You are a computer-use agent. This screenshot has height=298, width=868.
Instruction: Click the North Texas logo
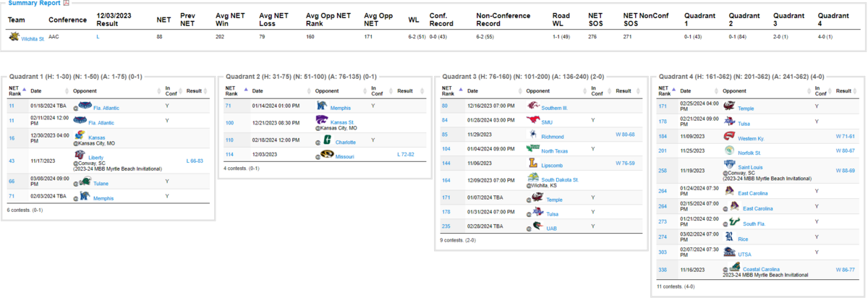click(x=533, y=149)
